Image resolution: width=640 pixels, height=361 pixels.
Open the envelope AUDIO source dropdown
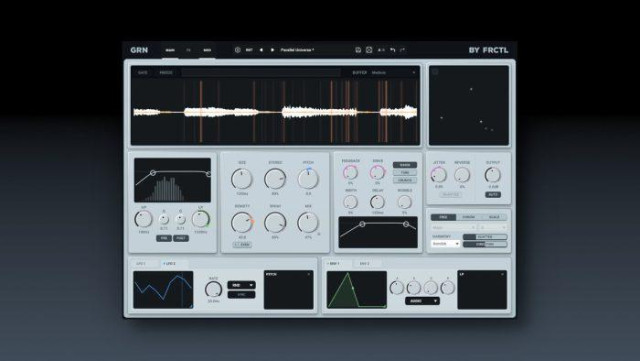tap(422, 301)
